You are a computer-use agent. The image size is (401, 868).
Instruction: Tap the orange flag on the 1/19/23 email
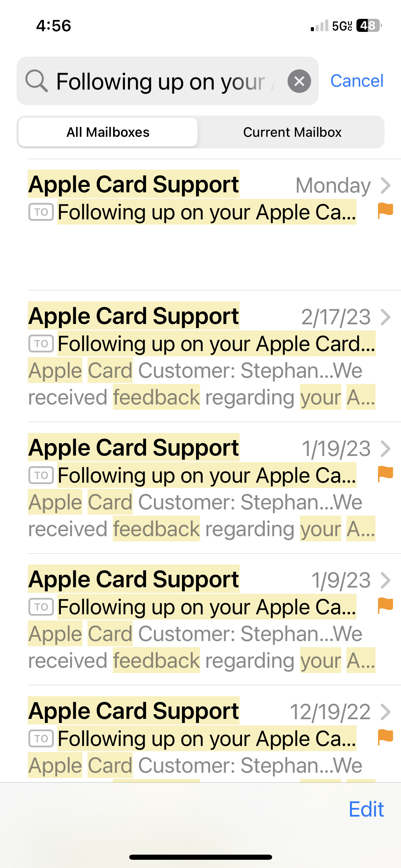[x=385, y=474]
